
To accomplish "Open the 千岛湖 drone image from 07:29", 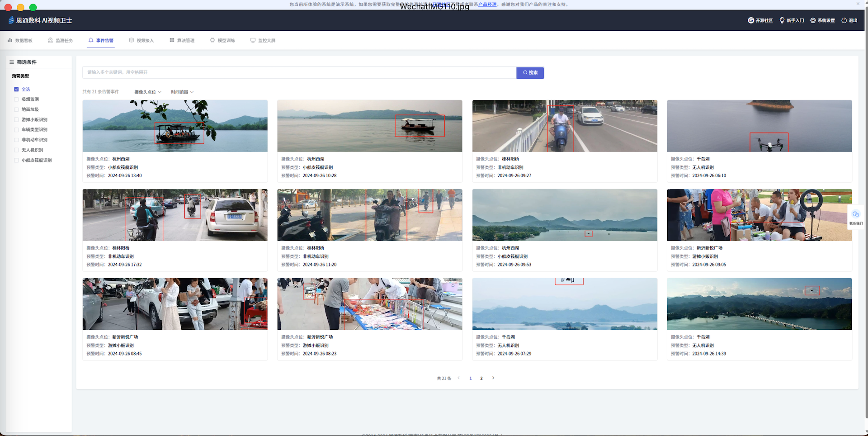I will coord(565,304).
